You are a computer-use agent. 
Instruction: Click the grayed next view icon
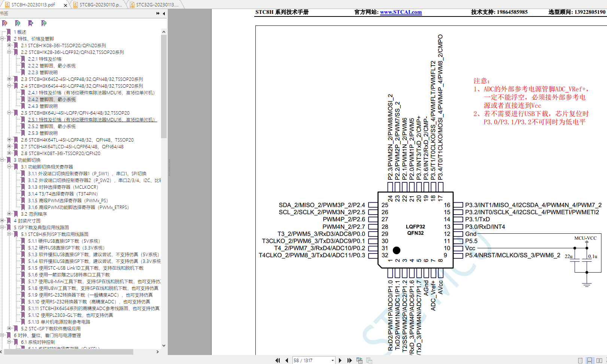[x=369, y=360]
